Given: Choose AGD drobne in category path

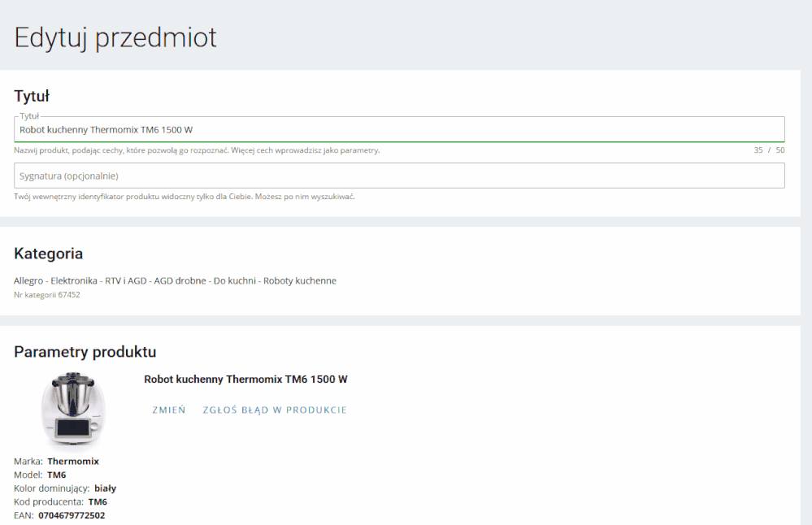Looking at the screenshot, I should click(180, 281).
